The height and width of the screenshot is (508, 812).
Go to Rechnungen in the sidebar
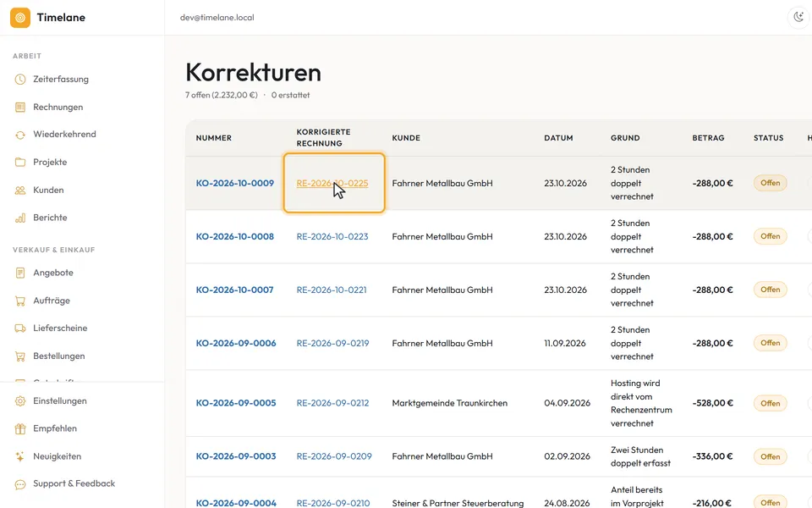click(x=58, y=108)
